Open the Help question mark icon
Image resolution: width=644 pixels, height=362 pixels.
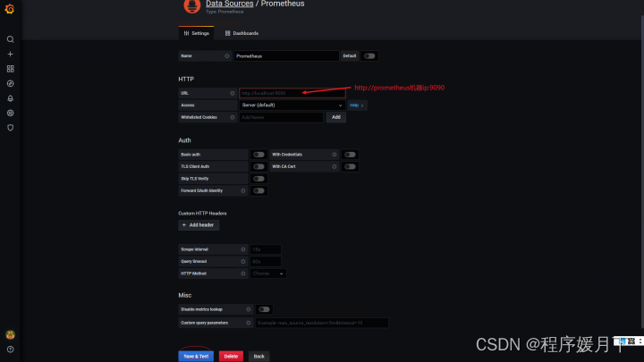(x=10, y=349)
